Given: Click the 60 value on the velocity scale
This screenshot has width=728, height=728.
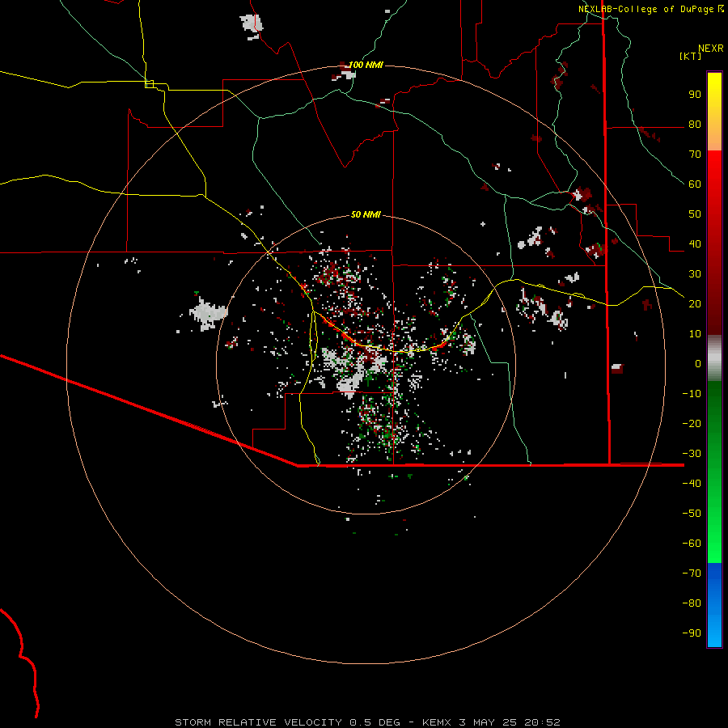Looking at the screenshot, I should tap(695, 184).
